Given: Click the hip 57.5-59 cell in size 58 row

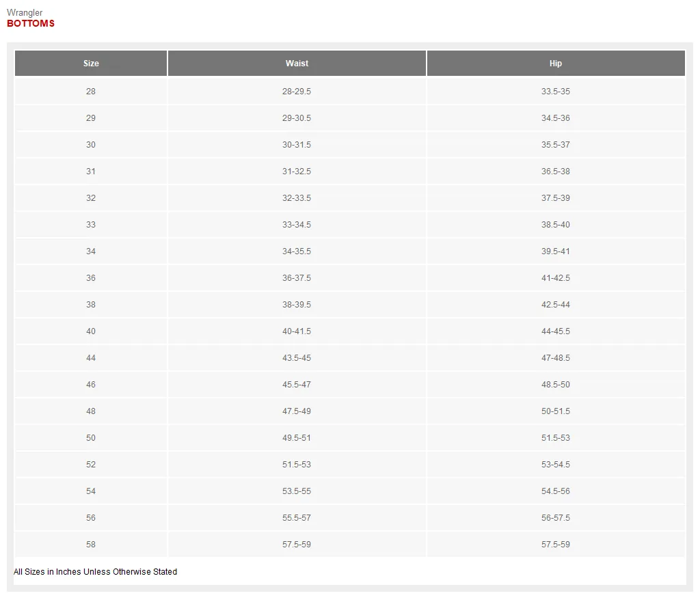Looking at the screenshot, I should click(x=556, y=545).
